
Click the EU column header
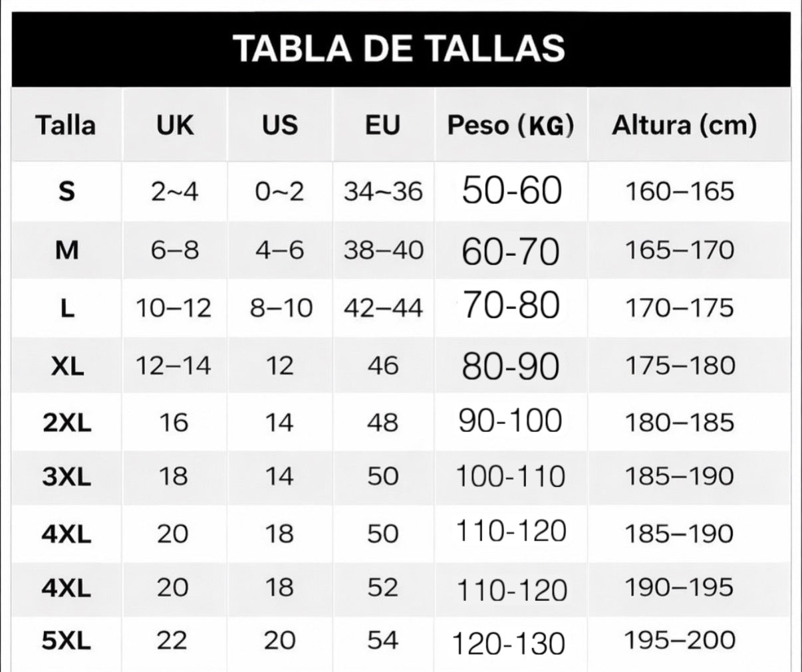[383, 125]
